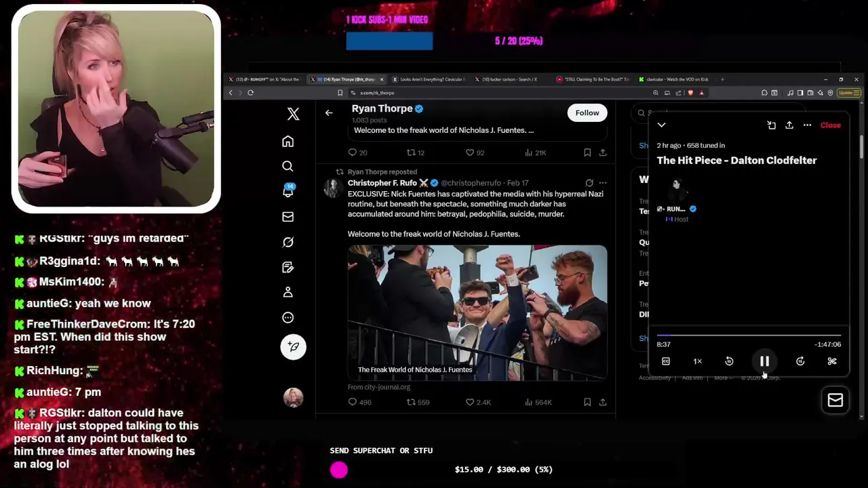Close the Ryan Thorpe browser tab
The width and height of the screenshot is (868, 488).
[x=382, y=79]
